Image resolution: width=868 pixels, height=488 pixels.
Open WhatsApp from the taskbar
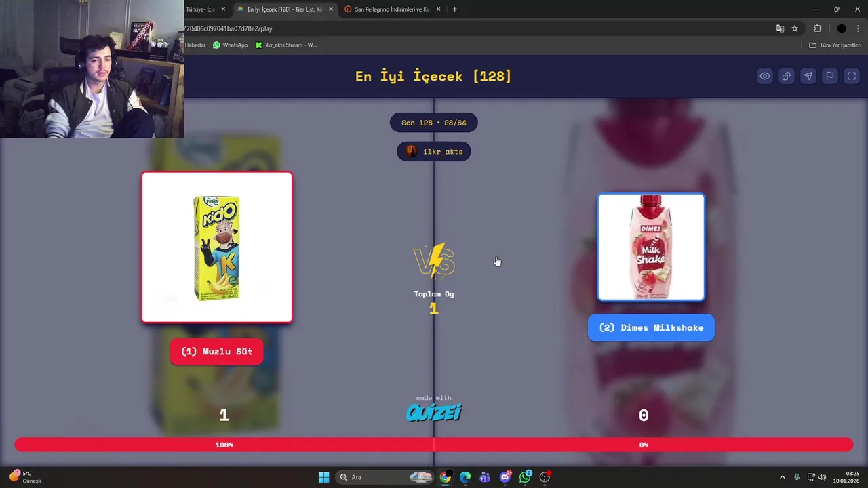[525, 477]
